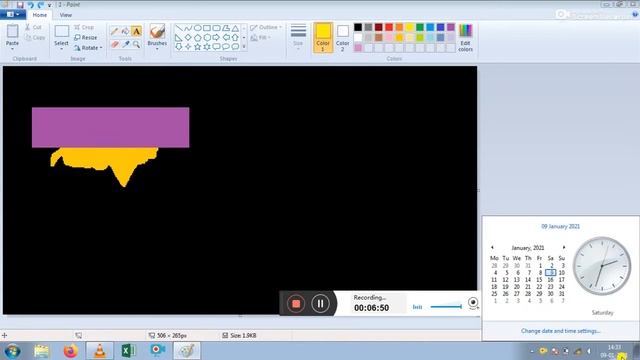Open Change date and time settings link

point(560,331)
